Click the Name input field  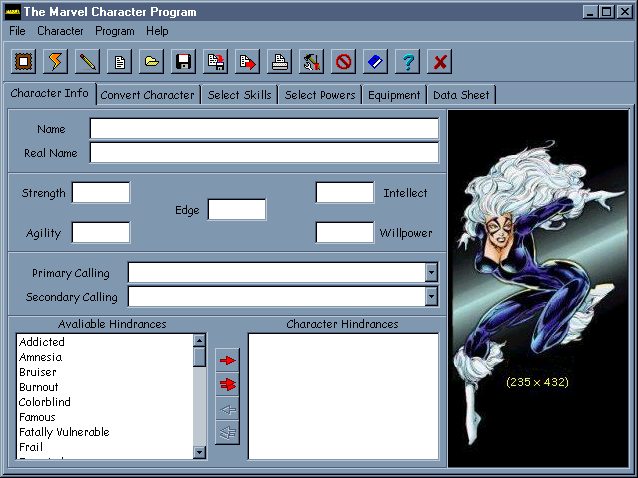264,129
